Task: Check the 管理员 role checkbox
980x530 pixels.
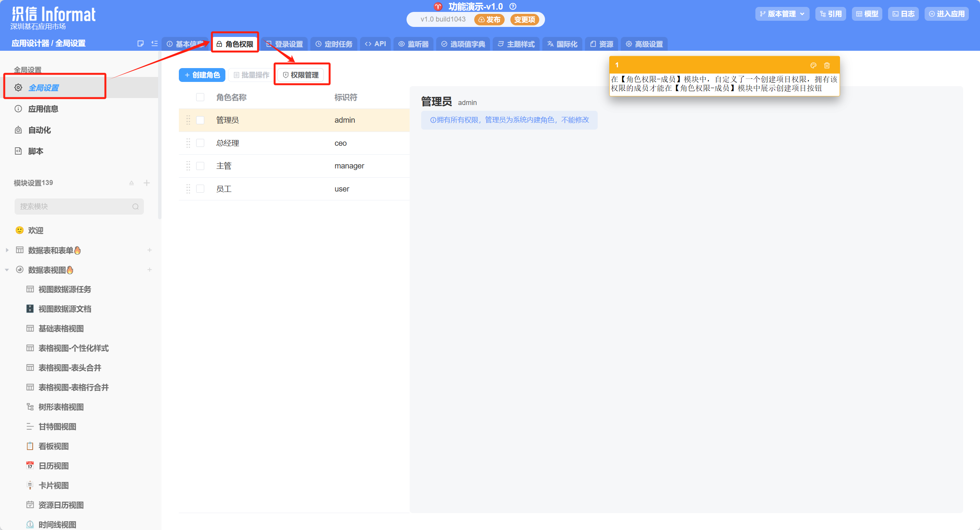Action: 200,120
